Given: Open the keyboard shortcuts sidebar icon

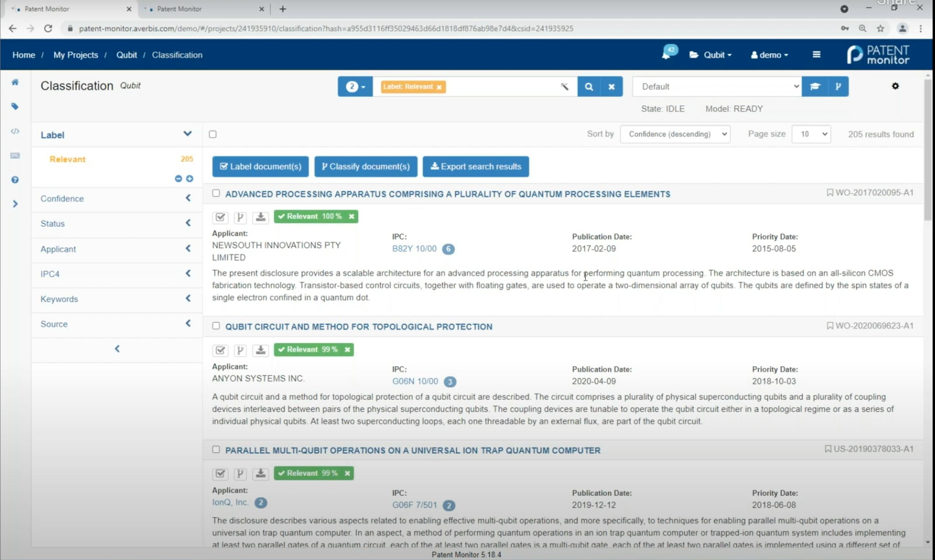Looking at the screenshot, I should (15, 156).
